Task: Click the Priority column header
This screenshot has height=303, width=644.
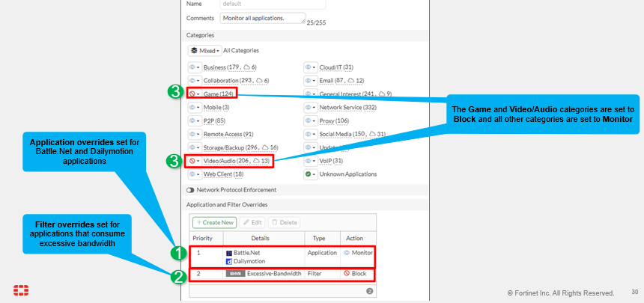Action: [202, 238]
